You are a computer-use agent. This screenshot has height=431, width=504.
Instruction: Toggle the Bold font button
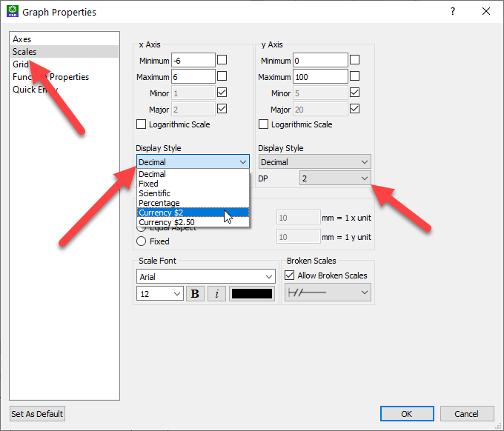pos(195,294)
